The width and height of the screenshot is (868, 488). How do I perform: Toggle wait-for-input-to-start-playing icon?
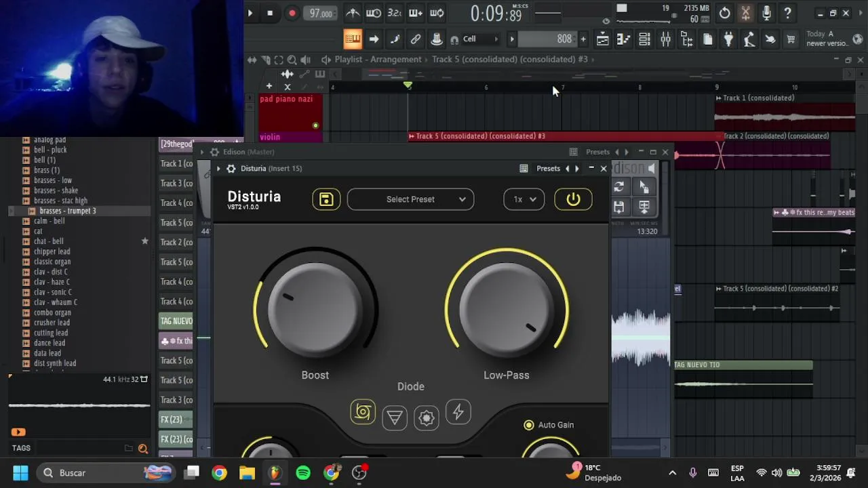[374, 13]
